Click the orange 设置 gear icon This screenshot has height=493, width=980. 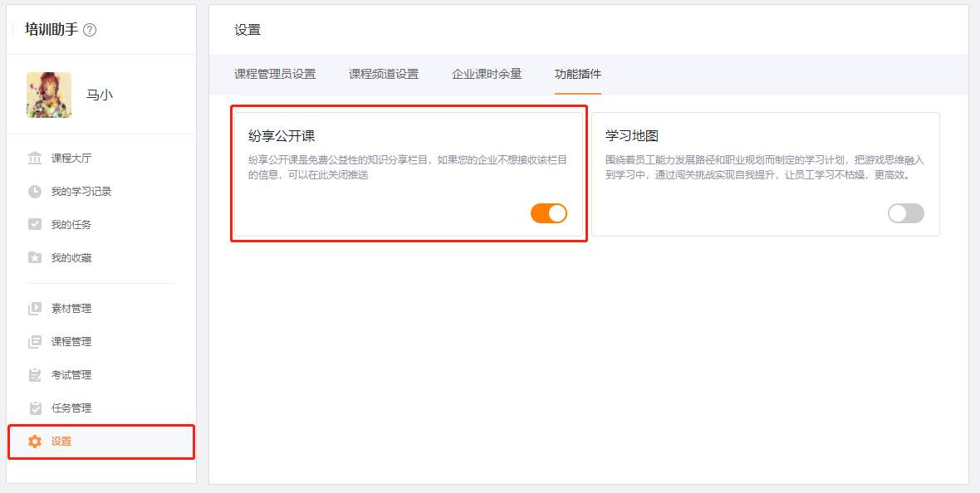click(35, 442)
